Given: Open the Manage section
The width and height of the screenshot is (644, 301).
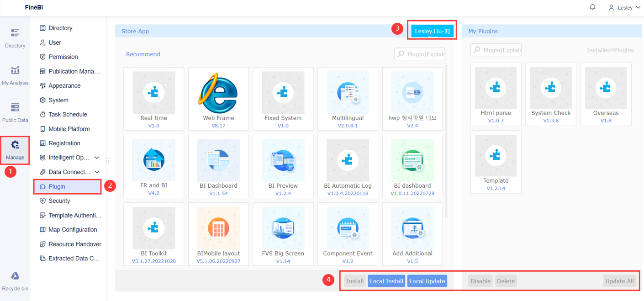Looking at the screenshot, I should coord(15,150).
